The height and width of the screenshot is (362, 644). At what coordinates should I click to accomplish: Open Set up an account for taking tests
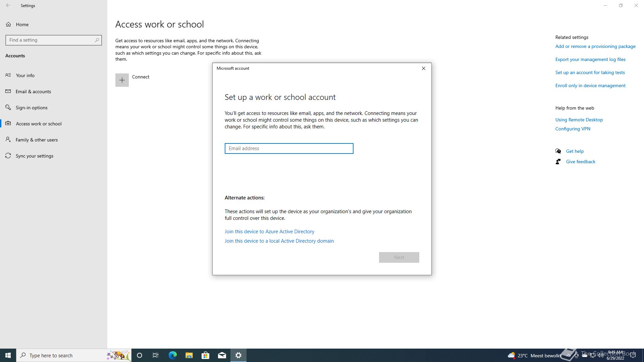590,72
